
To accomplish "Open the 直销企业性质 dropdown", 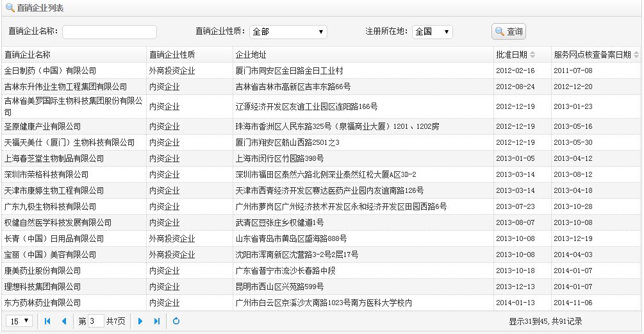I will [288, 31].
